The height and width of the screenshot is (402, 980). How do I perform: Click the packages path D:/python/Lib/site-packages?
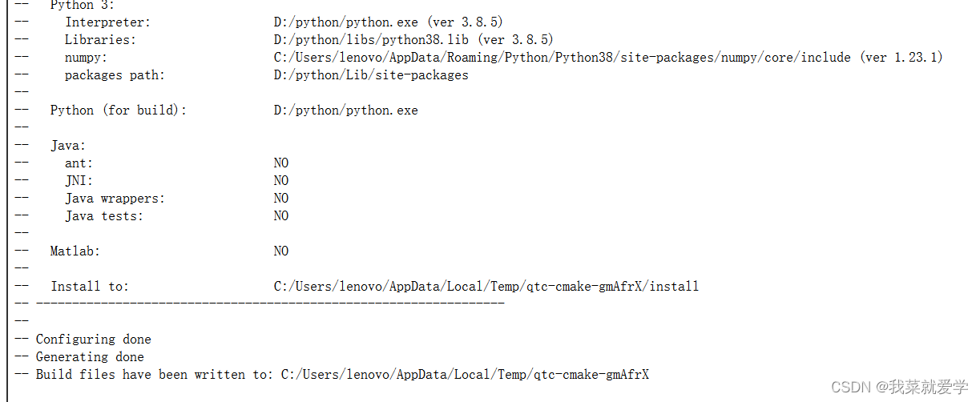(371, 75)
